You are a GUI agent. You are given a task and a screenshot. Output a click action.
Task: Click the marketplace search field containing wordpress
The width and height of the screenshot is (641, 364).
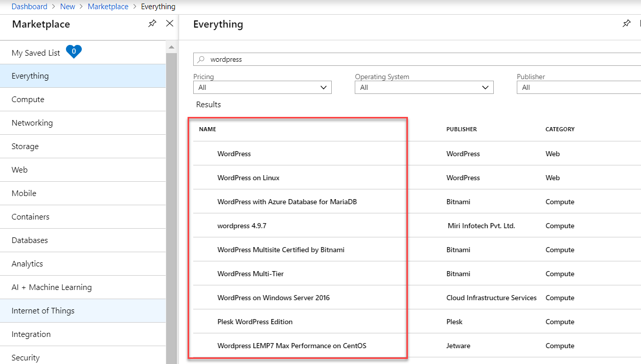[x=417, y=59]
